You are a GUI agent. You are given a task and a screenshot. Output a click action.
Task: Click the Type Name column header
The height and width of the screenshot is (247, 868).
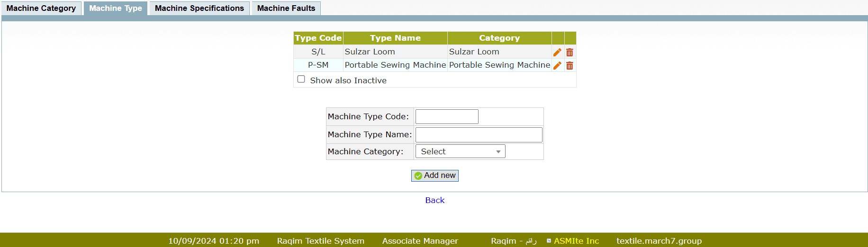[395, 38]
